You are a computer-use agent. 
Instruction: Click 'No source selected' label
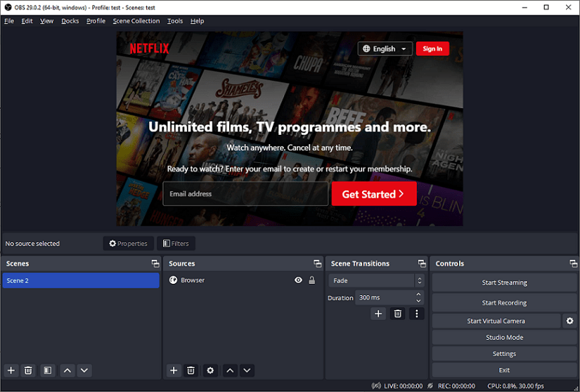click(x=32, y=244)
